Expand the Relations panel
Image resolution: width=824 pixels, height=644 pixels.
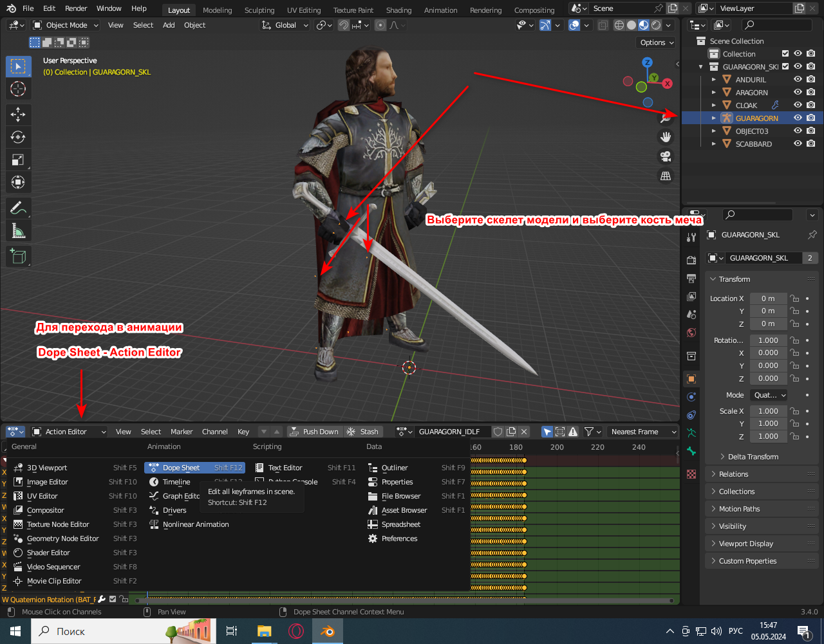[x=733, y=474]
